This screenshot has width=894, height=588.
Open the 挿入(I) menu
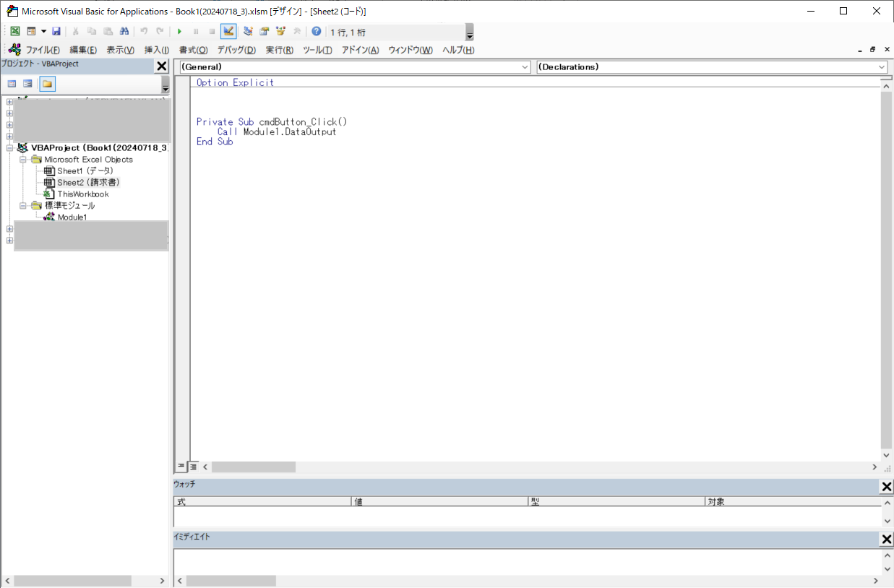point(157,50)
